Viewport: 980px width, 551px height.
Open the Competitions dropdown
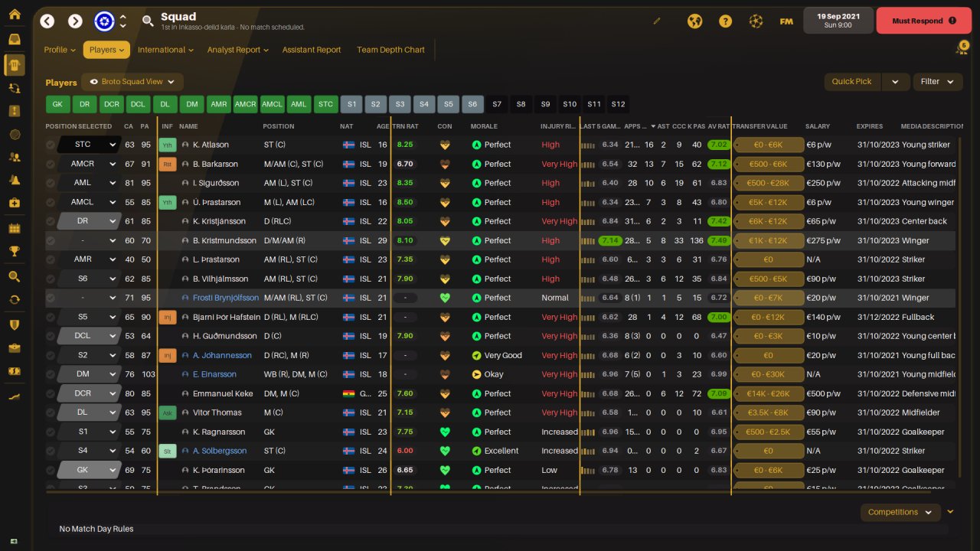[900, 512]
